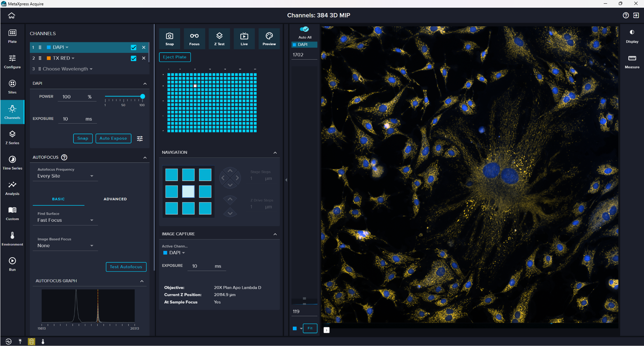Image resolution: width=644 pixels, height=346 pixels.
Task: Open the Preview palette tool
Action: pyautogui.click(x=269, y=39)
